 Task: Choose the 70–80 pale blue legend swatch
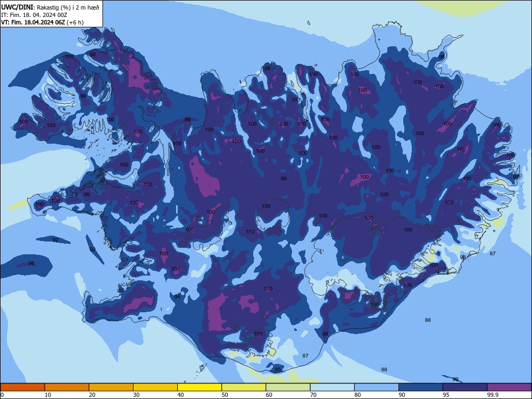(x=332, y=387)
